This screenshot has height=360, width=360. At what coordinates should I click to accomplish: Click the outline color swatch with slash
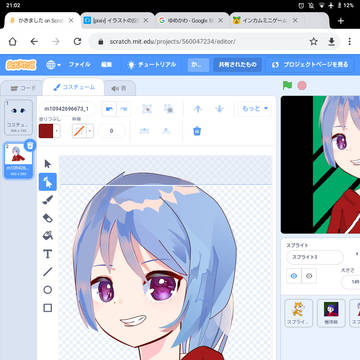tap(79, 131)
